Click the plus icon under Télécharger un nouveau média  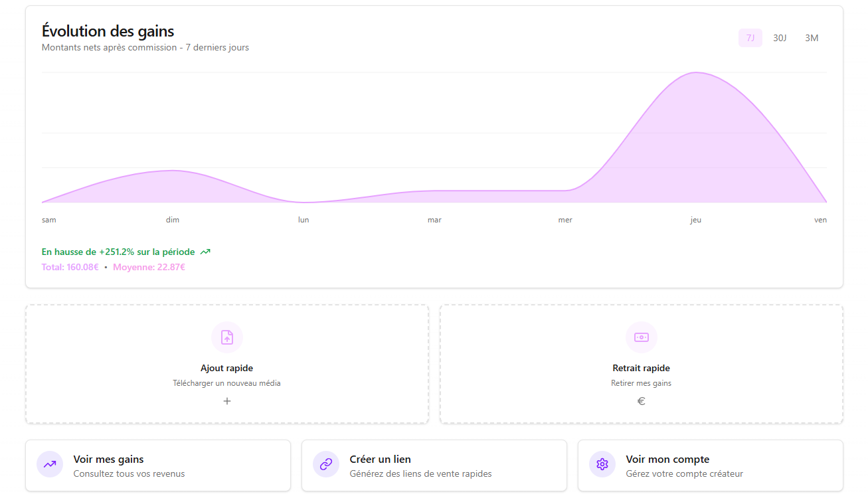coord(227,401)
